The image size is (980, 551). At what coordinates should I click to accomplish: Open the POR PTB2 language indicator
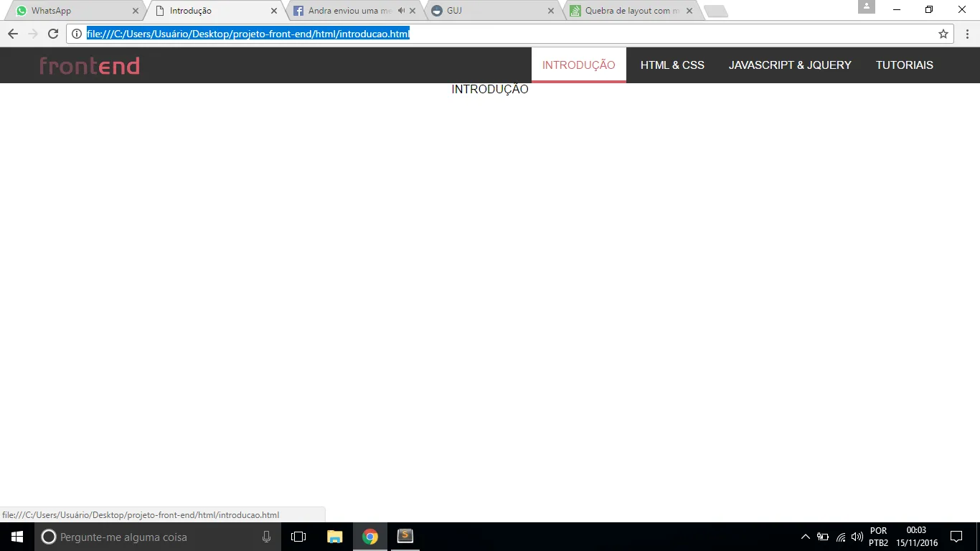[x=878, y=537]
